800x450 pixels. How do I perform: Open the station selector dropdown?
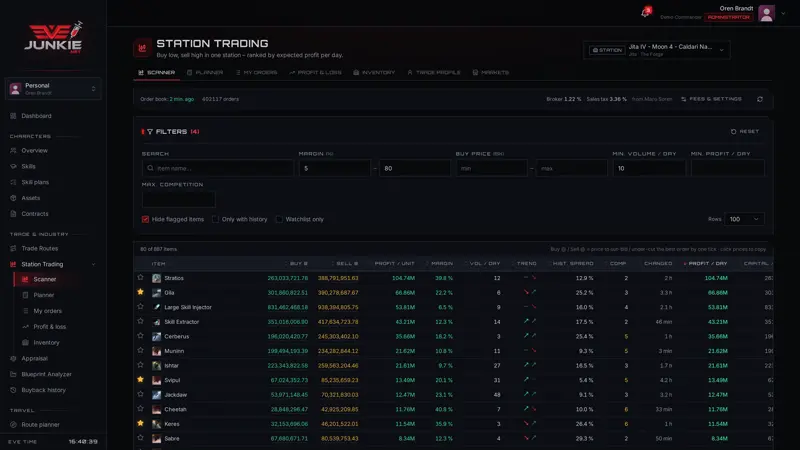coord(657,50)
